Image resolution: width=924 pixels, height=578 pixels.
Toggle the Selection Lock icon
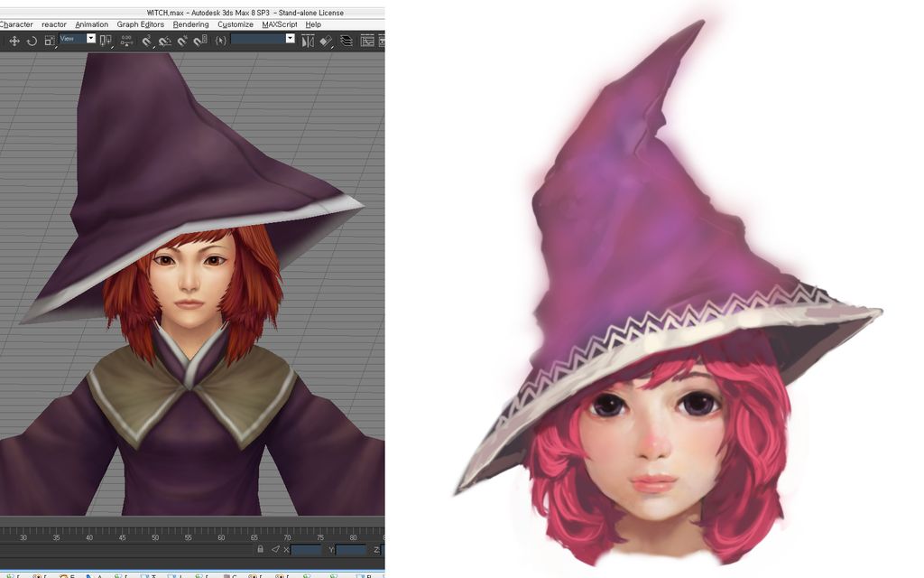[x=260, y=549]
